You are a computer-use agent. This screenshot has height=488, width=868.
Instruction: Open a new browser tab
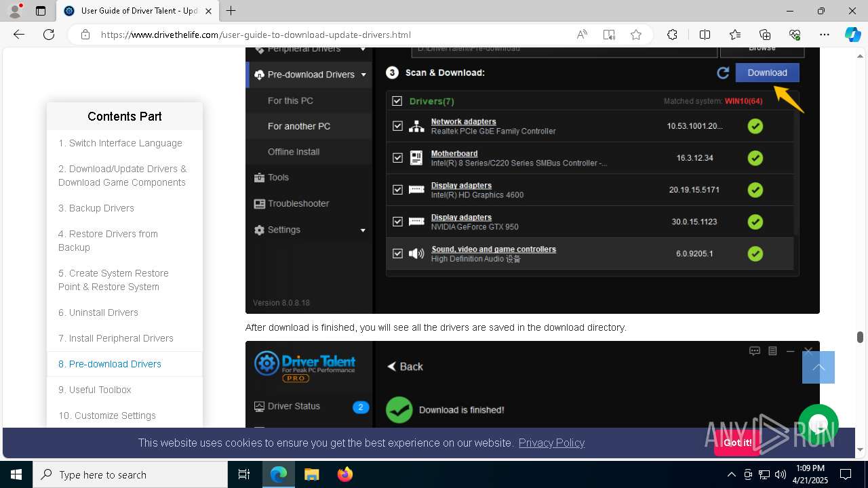point(231,11)
